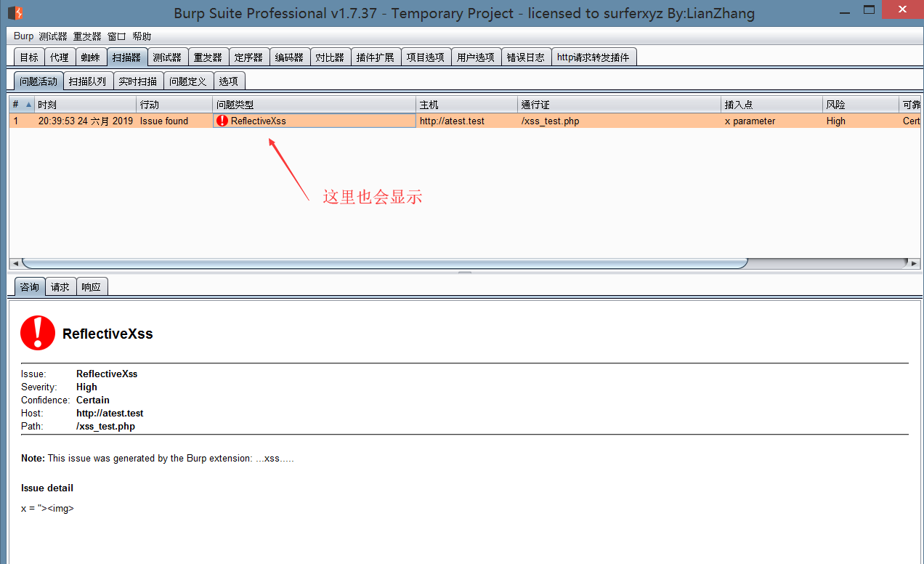Sort by the 问题类型 column header
924x564 pixels.
(x=315, y=105)
